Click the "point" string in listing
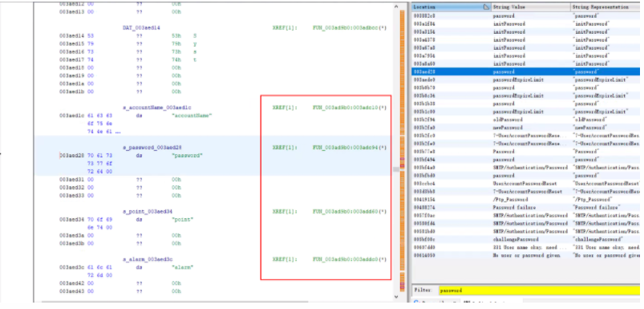 tap(182, 219)
